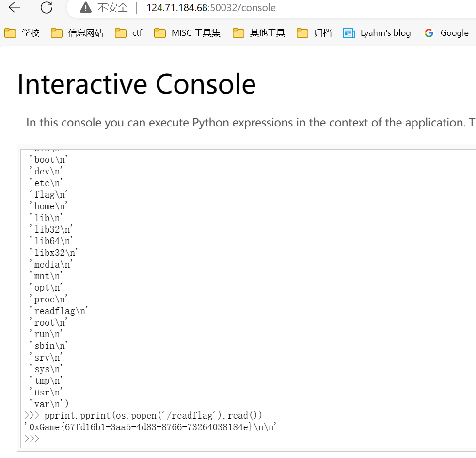This screenshot has width=476, height=458.
Task: Open the Google bookmark
Action: [446, 33]
